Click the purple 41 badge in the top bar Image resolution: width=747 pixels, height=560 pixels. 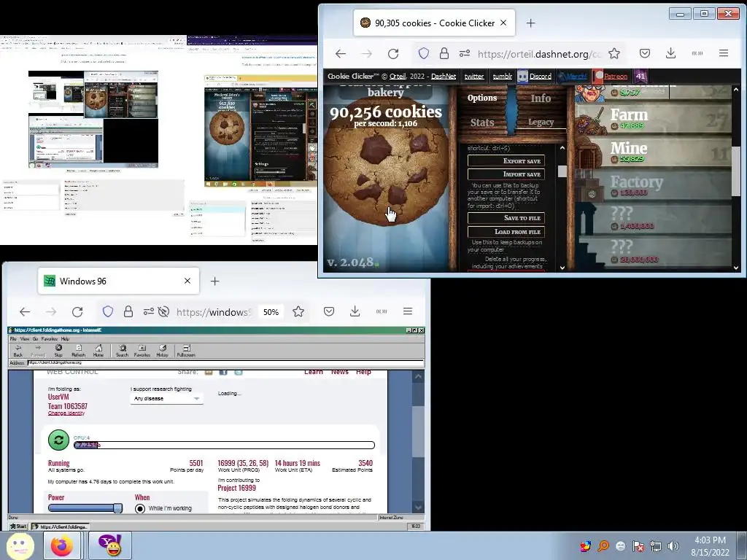point(640,76)
